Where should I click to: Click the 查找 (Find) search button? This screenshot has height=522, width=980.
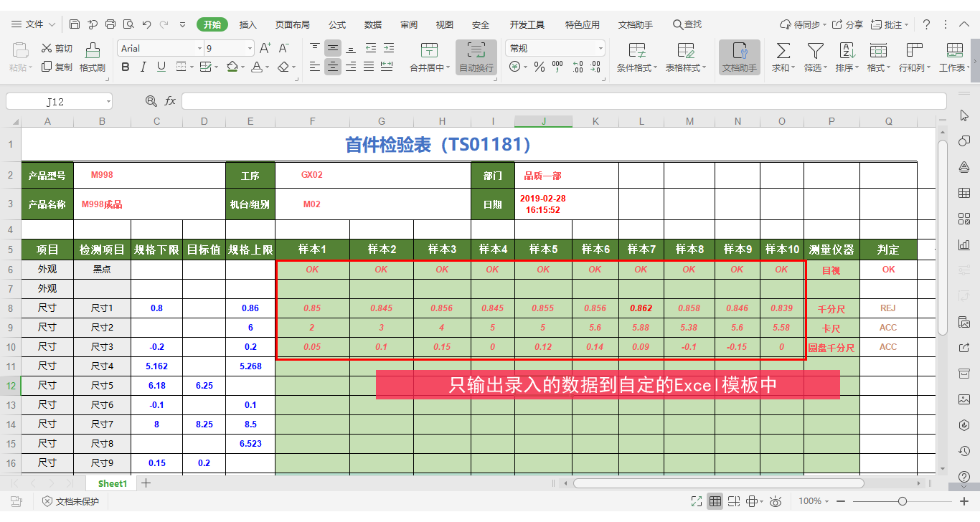tap(687, 24)
